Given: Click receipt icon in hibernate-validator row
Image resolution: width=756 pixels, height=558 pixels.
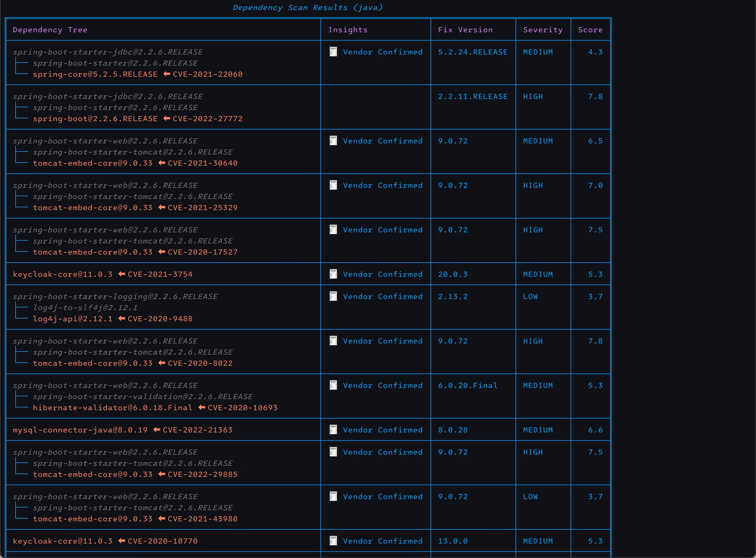Looking at the screenshot, I should tap(333, 385).
